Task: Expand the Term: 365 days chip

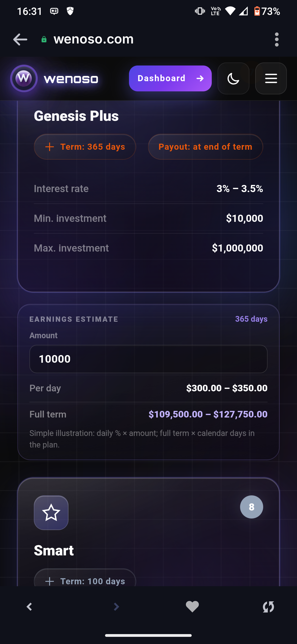Action: click(85, 147)
